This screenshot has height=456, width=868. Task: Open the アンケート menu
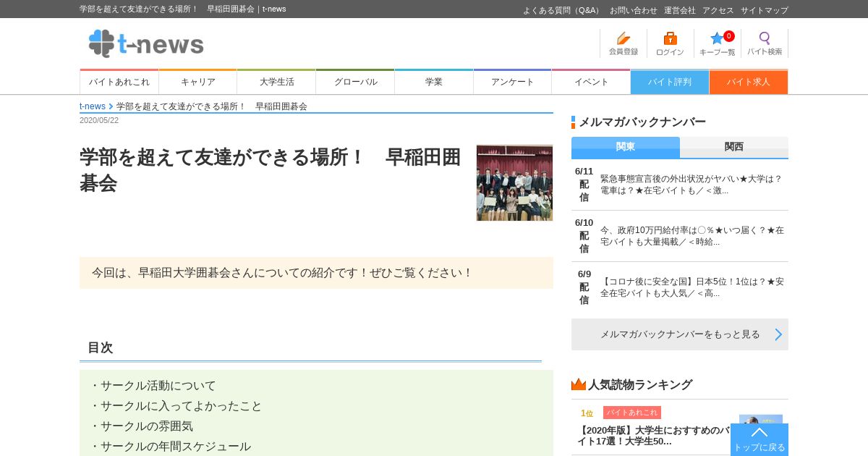point(512,82)
